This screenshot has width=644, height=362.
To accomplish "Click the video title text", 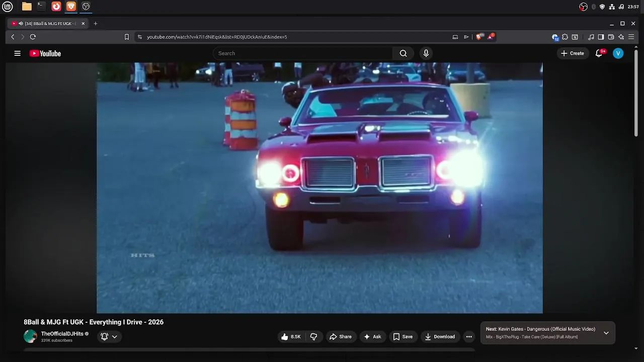I will (94, 322).
